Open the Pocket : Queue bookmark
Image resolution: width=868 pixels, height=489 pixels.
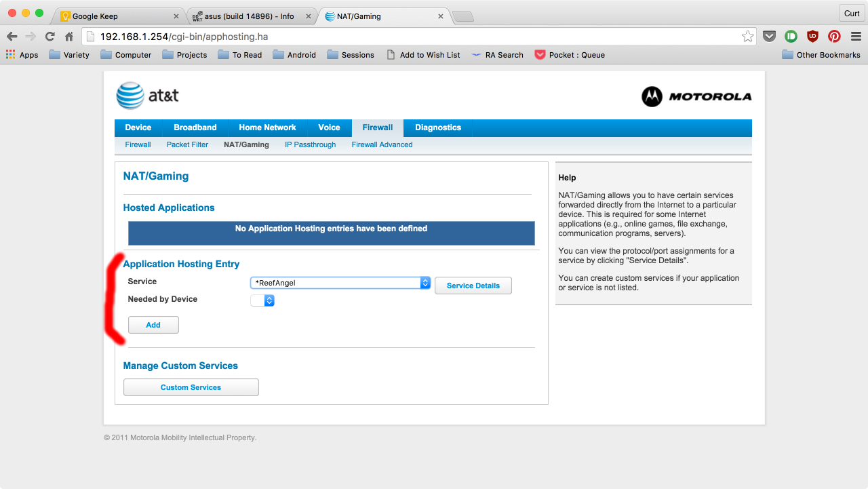[570, 55]
